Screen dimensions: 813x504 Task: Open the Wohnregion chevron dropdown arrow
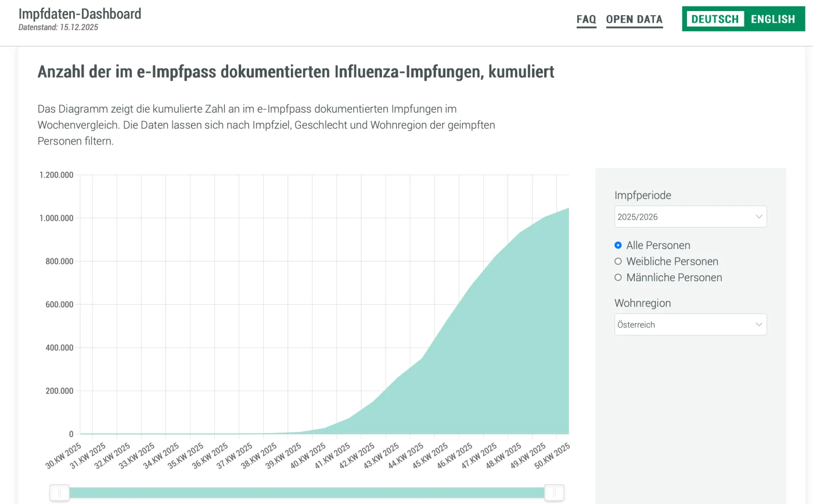pyautogui.click(x=758, y=324)
